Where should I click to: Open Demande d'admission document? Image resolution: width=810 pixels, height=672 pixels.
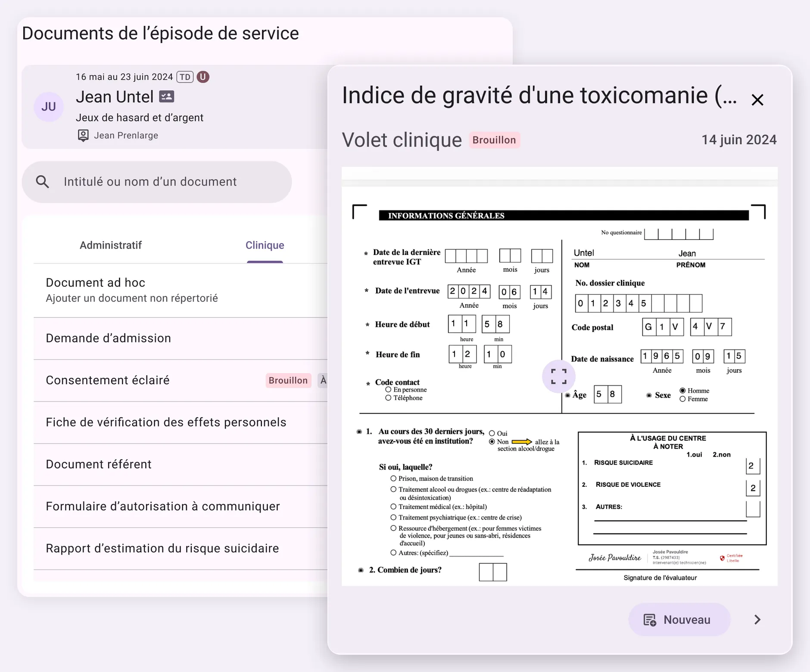click(181, 338)
